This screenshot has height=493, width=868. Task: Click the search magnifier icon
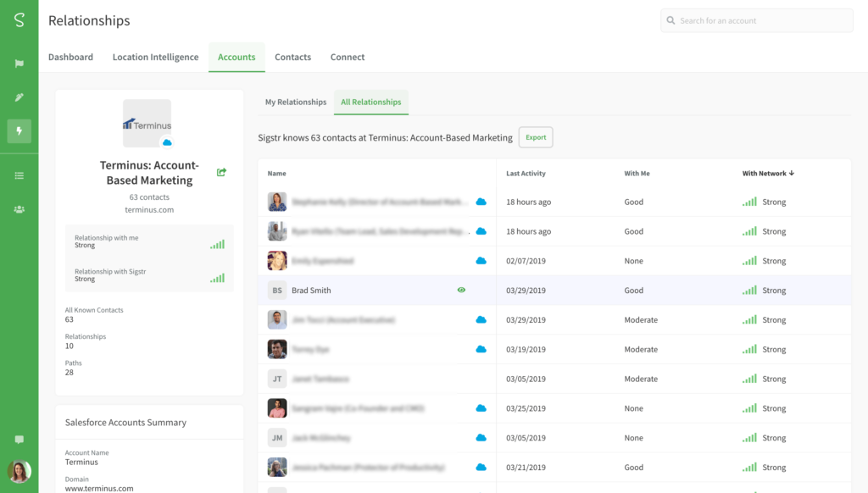(x=671, y=20)
